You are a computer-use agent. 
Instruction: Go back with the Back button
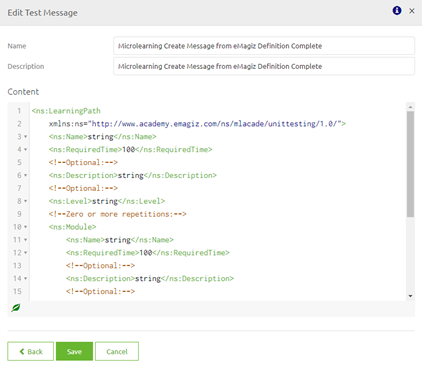(x=30, y=351)
